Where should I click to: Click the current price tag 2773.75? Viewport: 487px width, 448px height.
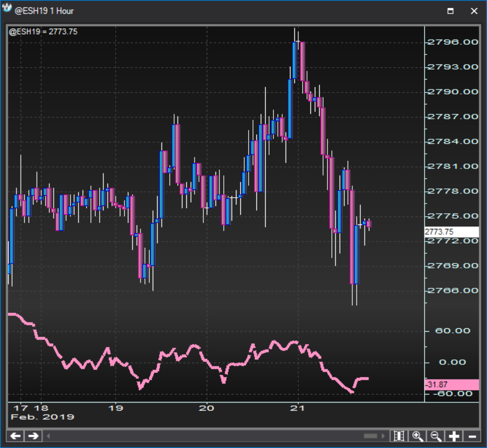pyautogui.click(x=451, y=232)
